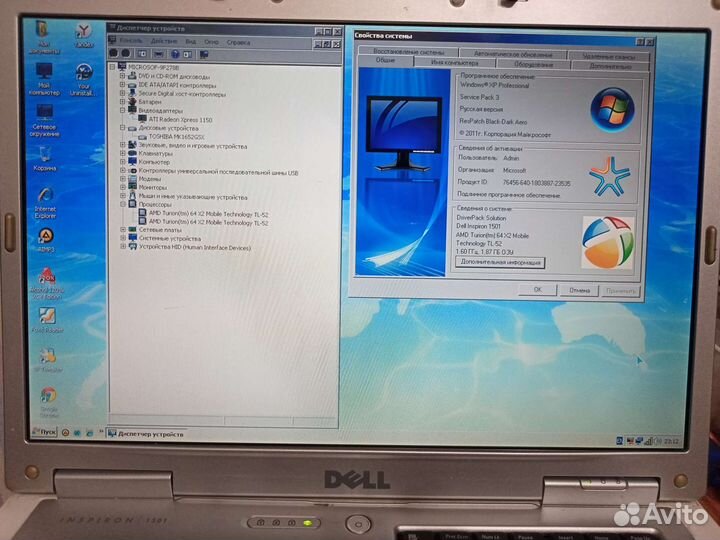Switch to Восстановление системы tab
720x540 pixels.
pyautogui.click(x=408, y=51)
